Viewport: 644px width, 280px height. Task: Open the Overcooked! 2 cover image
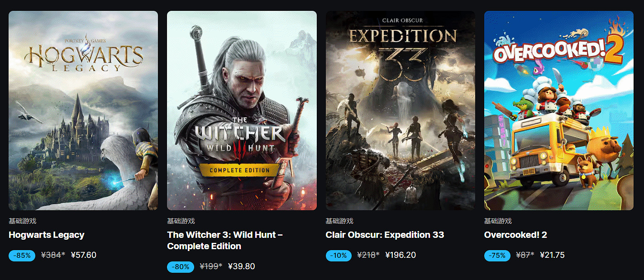coord(558,111)
